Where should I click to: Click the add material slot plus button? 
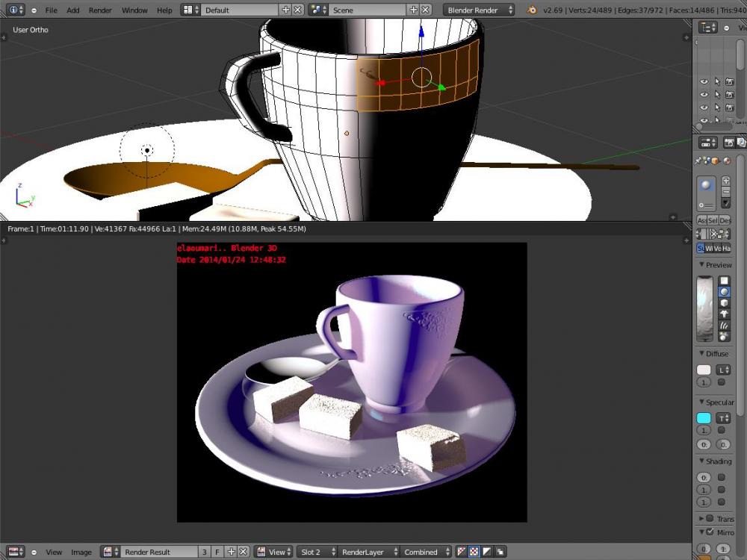tap(725, 181)
